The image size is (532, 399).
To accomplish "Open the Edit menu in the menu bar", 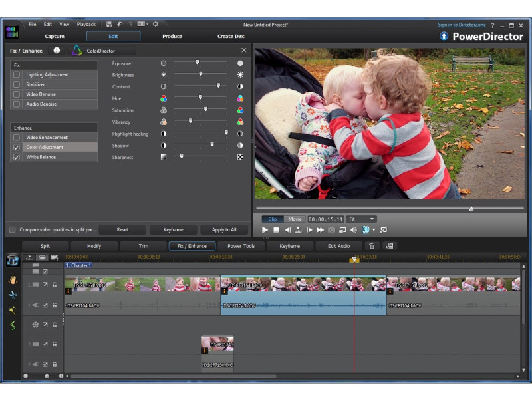I will (47, 24).
